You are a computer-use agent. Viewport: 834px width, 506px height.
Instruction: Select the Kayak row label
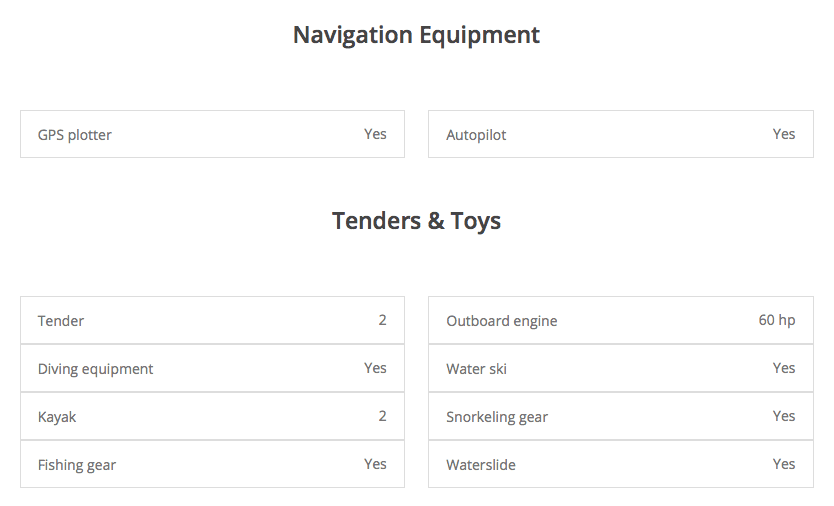click(x=57, y=417)
